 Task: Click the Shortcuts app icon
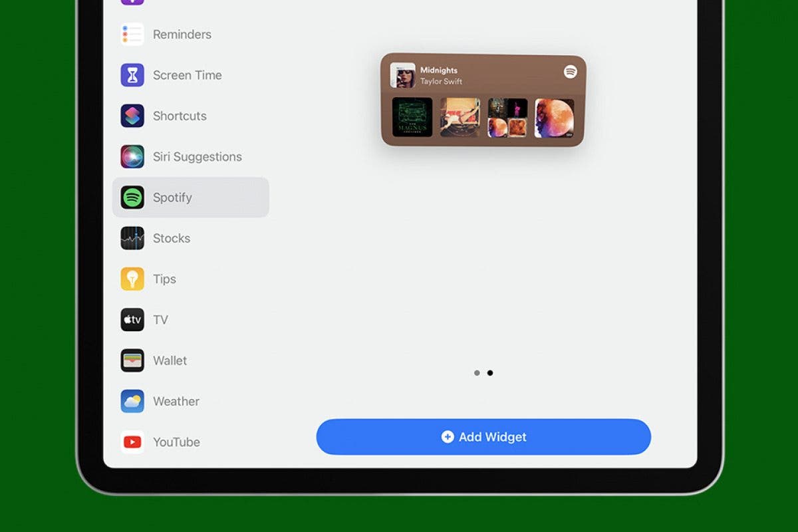point(132,116)
